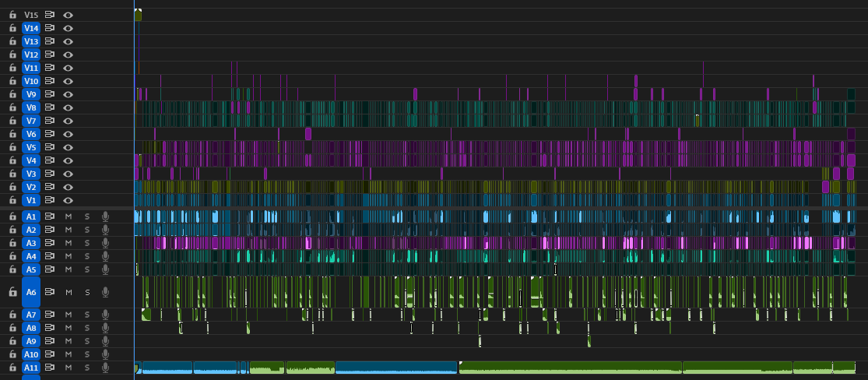Toggle sync lock for track V11

click(x=50, y=68)
